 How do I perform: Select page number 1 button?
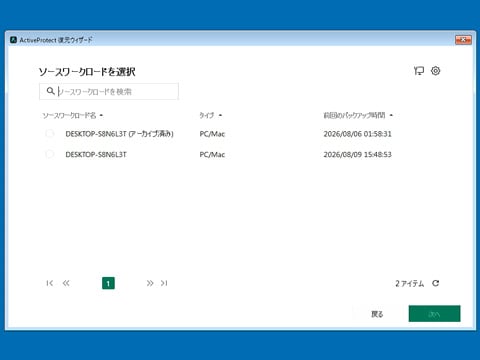click(108, 283)
